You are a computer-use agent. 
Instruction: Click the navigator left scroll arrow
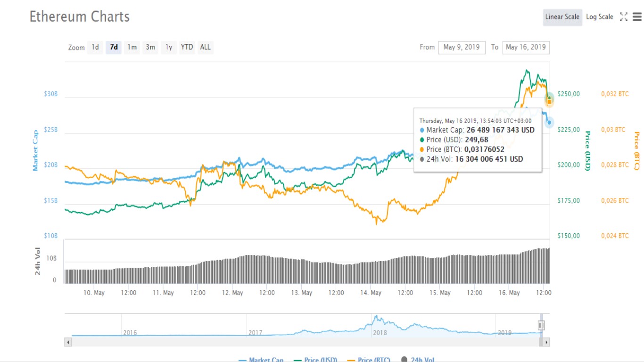pyautogui.click(x=68, y=342)
